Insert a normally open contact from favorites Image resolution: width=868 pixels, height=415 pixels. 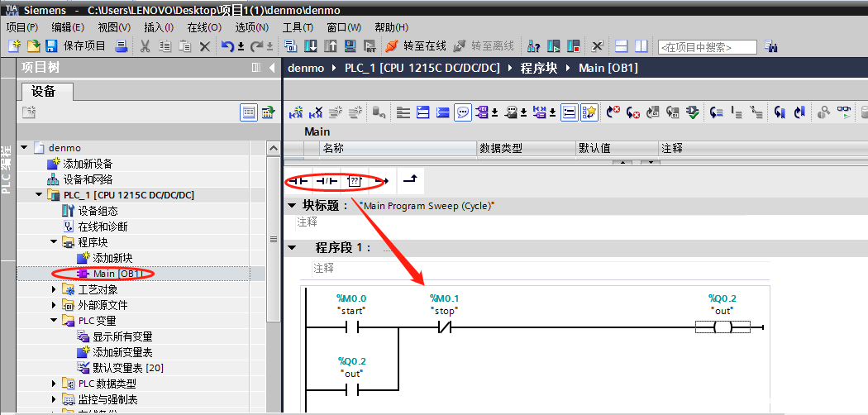pos(298,179)
